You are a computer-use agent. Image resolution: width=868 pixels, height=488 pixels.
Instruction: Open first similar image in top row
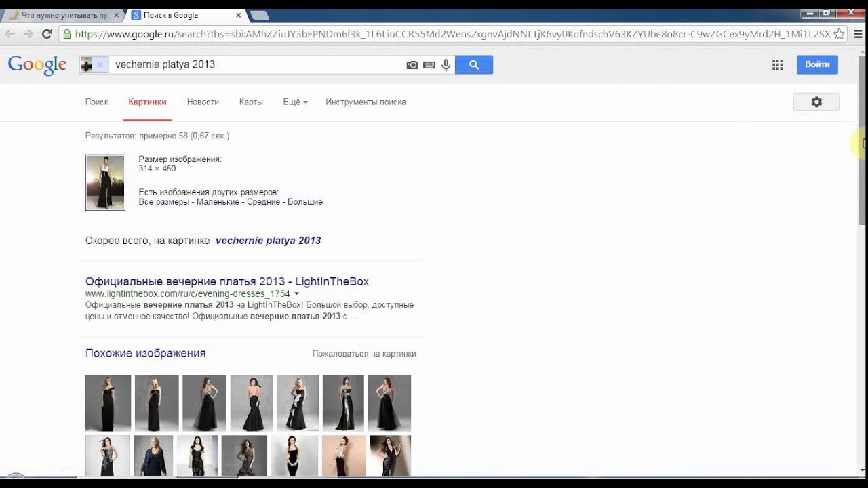click(108, 403)
